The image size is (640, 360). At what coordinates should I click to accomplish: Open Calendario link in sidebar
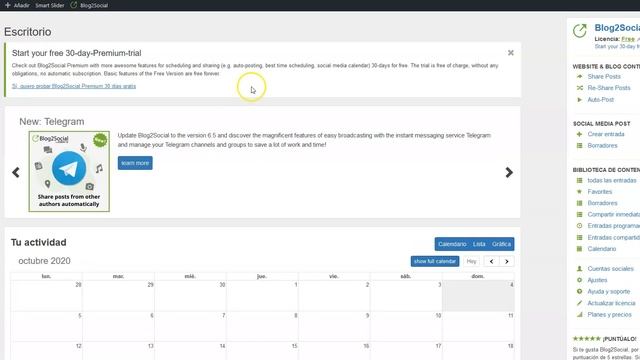tap(602, 249)
